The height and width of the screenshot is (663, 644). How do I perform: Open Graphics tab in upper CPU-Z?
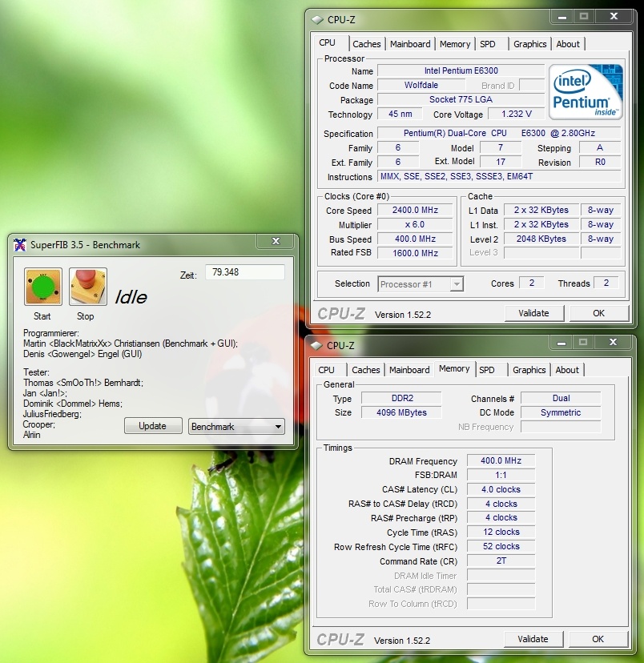(529, 44)
